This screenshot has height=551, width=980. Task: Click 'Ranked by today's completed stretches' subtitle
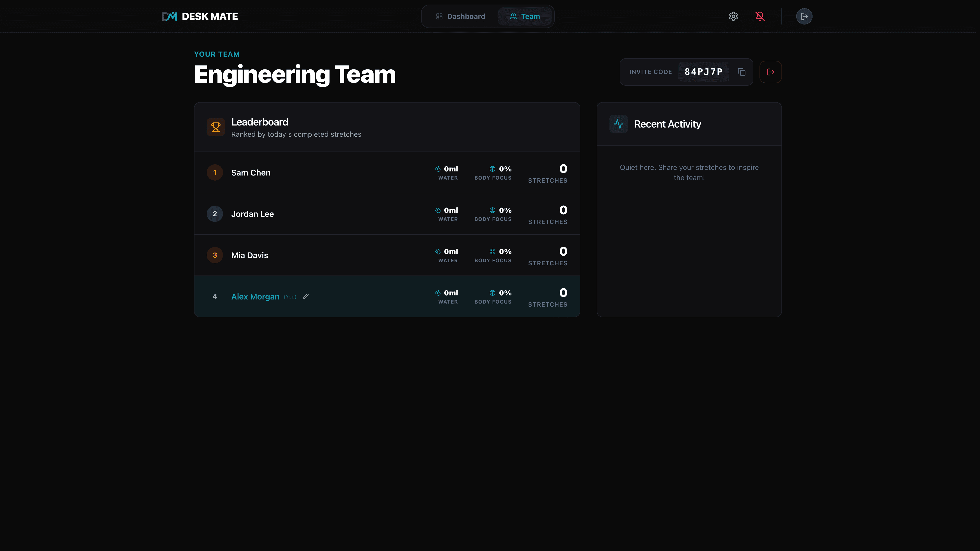pos(296,135)
